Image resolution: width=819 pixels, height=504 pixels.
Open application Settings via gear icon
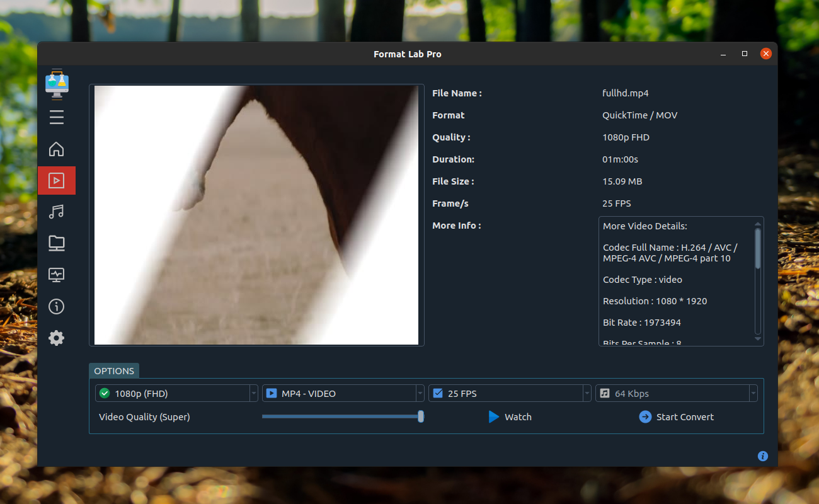[x=56, y=338]
